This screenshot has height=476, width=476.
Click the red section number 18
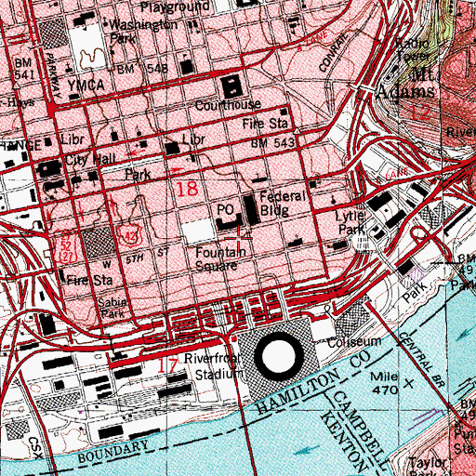coord(187,189)
